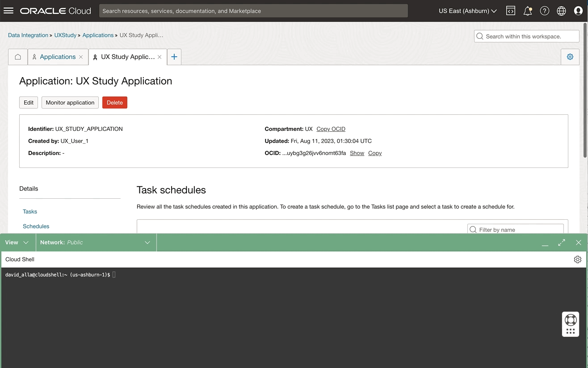Click the Task schedules heading
Screen dimensions: 588x368
171,190
